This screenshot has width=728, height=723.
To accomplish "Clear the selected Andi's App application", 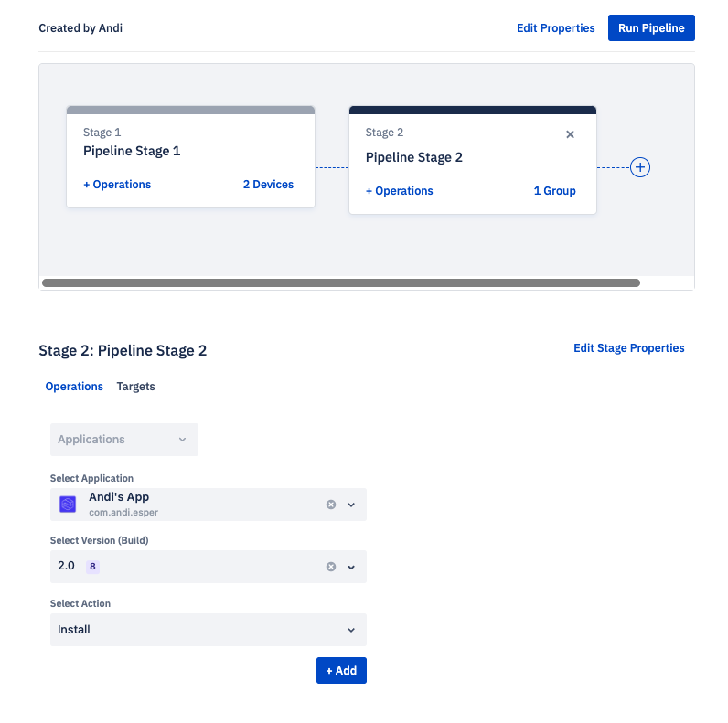I will coord(331,505).
